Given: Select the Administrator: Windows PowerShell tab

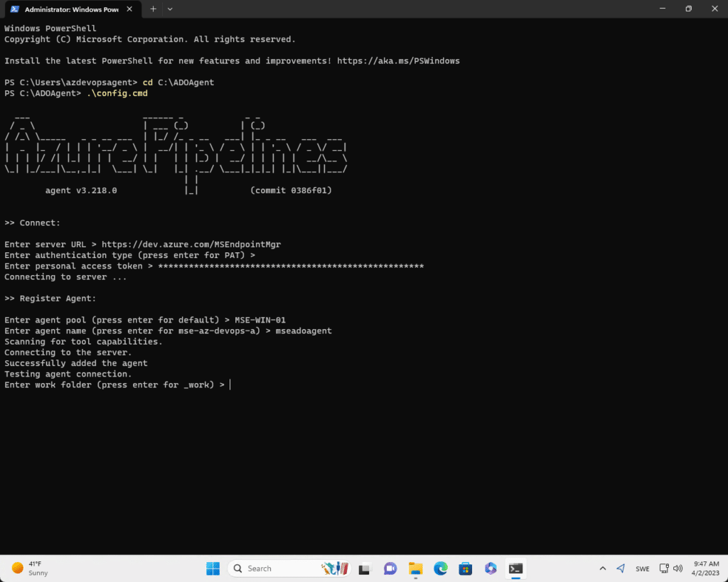Looking at the screenshot, I should pyautogui.click(x=72, y=9).
